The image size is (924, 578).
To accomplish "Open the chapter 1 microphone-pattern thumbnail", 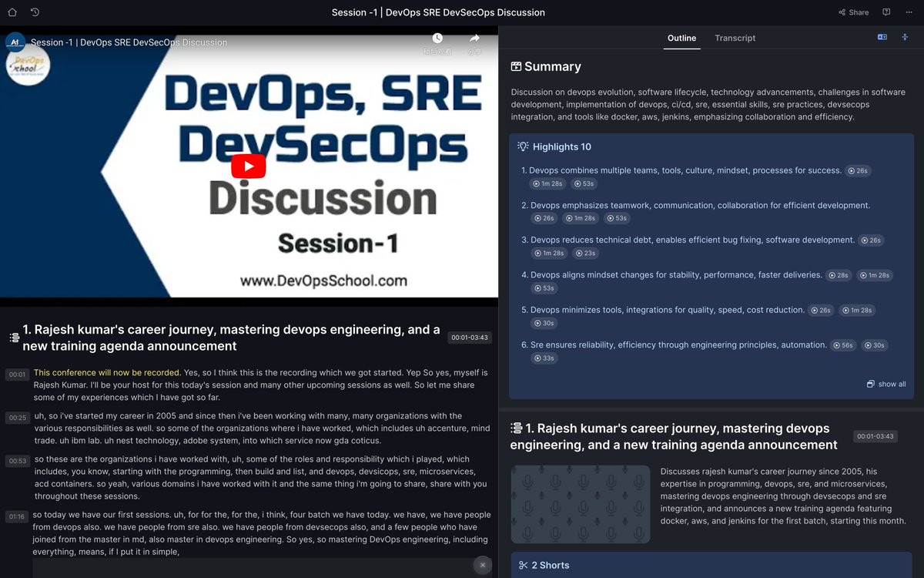I will pyautogui.click(x=581, y=504).
